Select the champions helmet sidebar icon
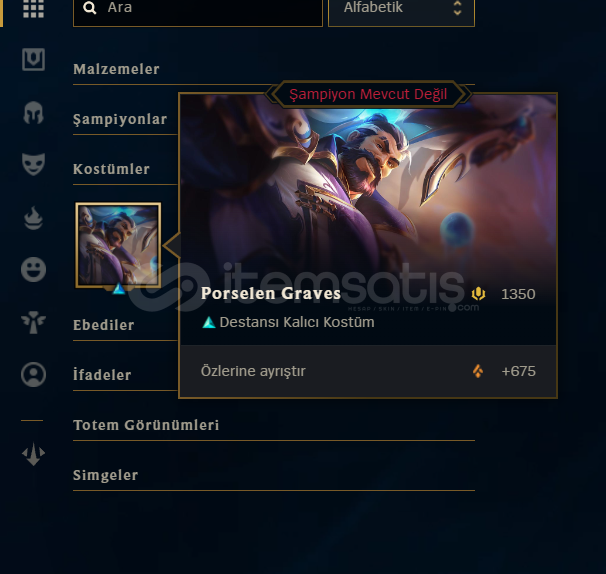The image size is (606, 574). coord(33,113)
